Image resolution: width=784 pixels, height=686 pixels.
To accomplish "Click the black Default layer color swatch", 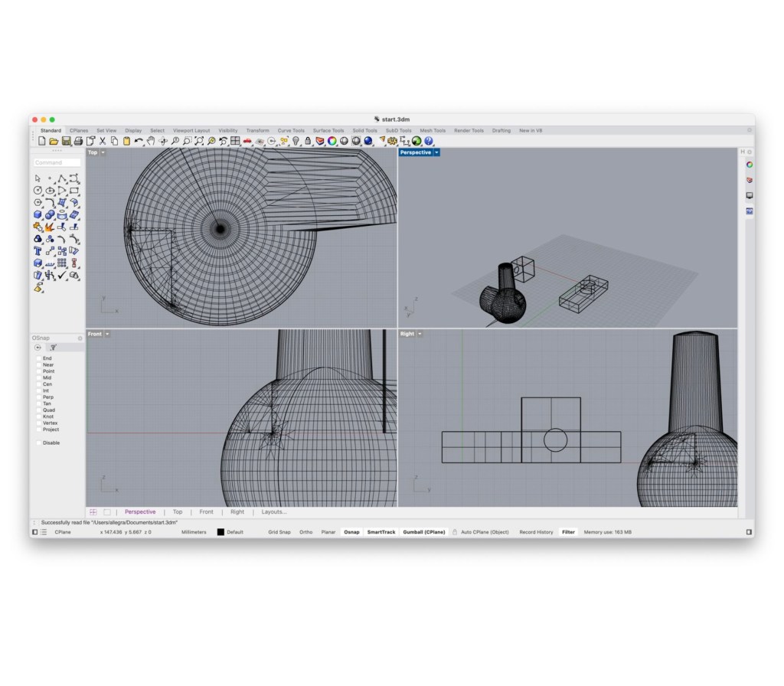I will (x=220, y=531).
